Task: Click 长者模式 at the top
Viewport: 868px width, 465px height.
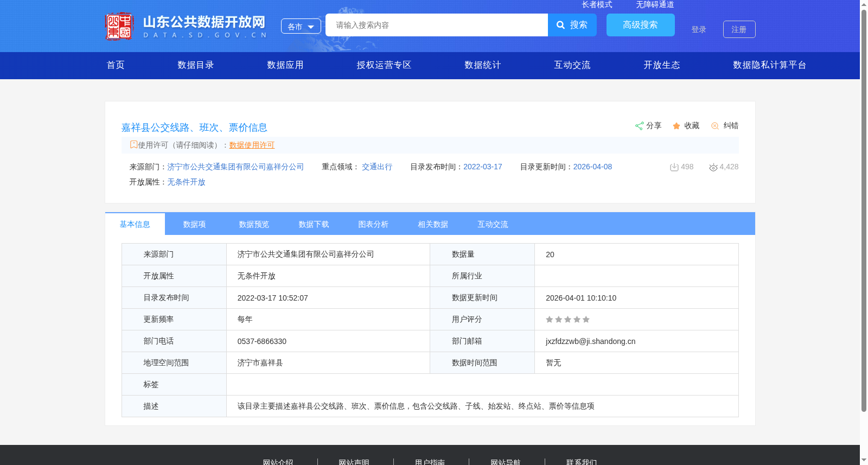Action: (x=597, y=4)
